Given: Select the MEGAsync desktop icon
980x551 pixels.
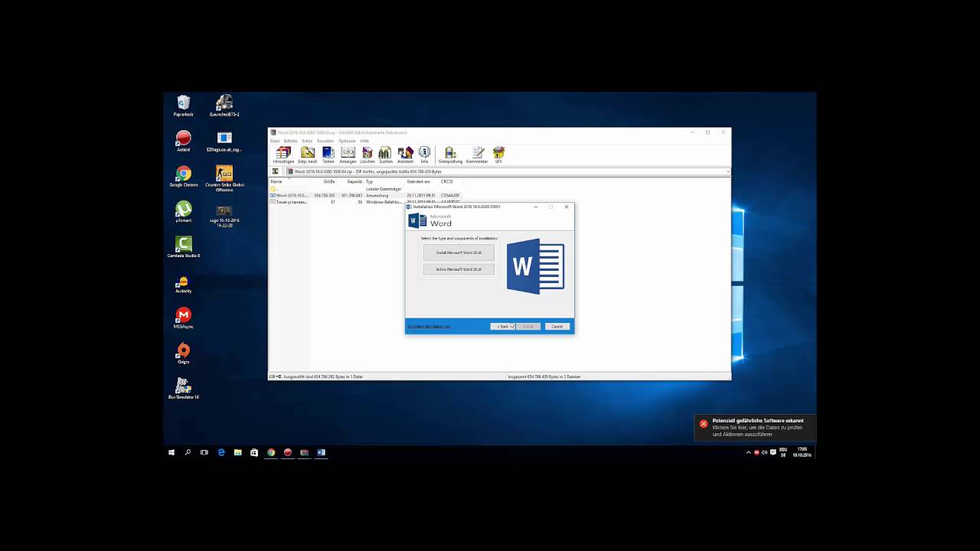Looking at the screenshot, I should coord(184,318).
